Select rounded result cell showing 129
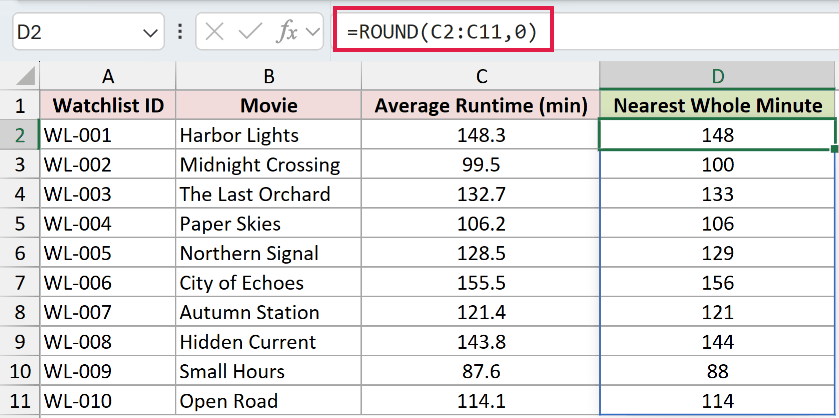Screen dimensions: 839x418 tap(718, 253)
